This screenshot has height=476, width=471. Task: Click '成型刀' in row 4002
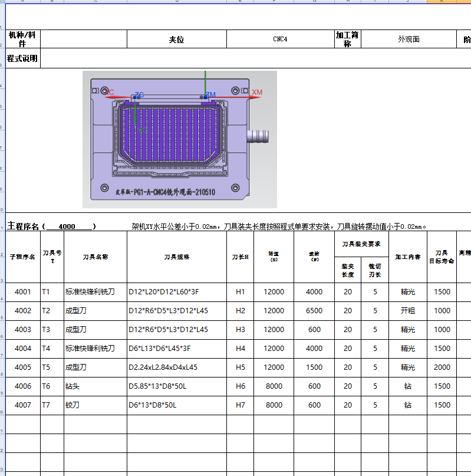click(x=95, y=311)
